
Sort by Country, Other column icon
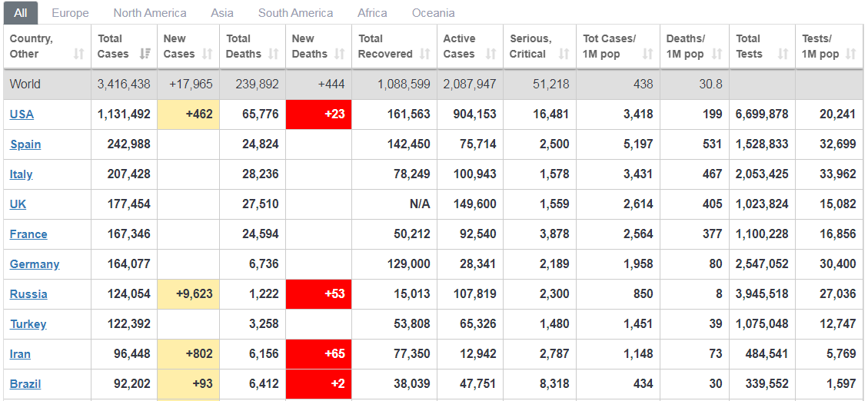[x=78, y=54]
